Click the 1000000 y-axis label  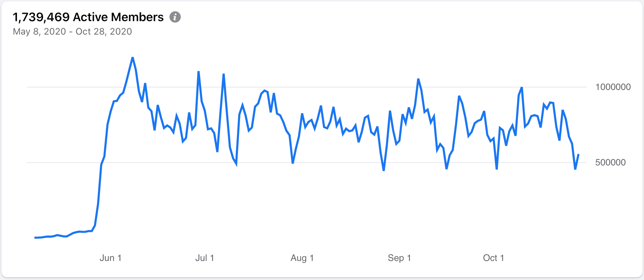point(613,87)
